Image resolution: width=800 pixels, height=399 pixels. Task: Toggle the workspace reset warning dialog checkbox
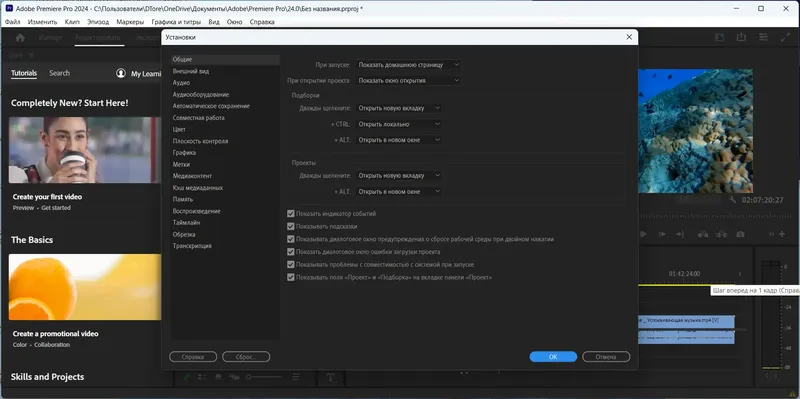[291, 239]
